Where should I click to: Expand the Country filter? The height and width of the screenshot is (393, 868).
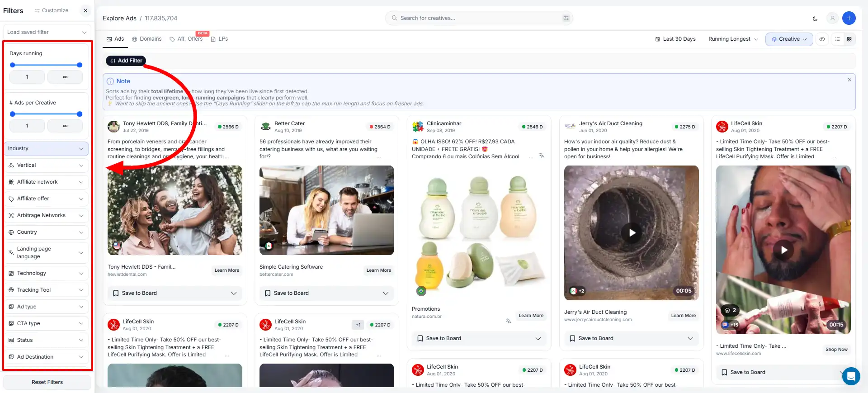(47, 232)
